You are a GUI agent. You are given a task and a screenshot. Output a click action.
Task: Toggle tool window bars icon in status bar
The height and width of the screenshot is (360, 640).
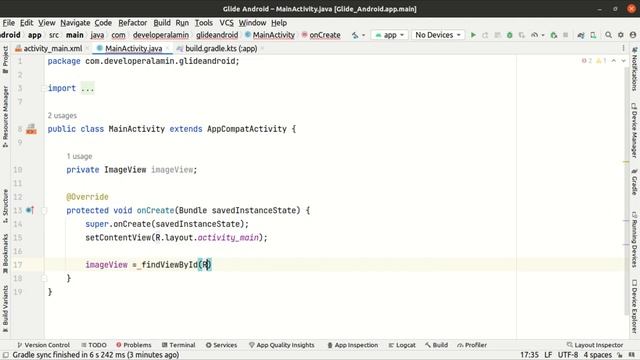tap(6, 355)
